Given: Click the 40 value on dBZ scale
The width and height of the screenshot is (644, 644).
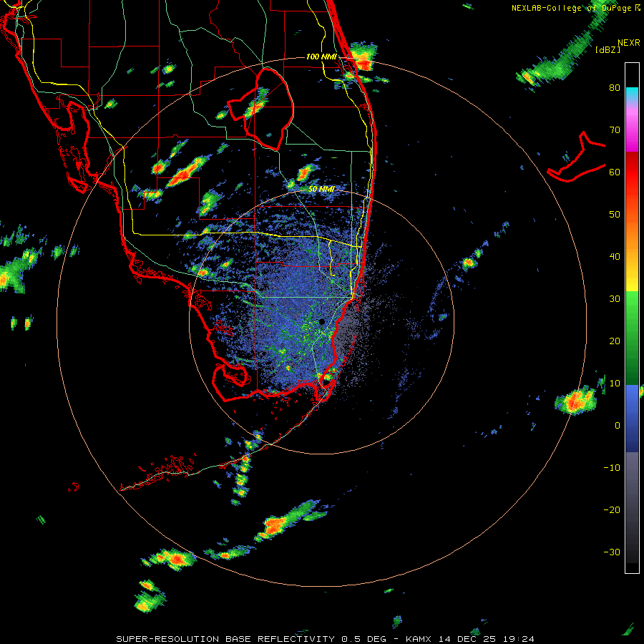Looking at the screenshot, I should 615,257.
